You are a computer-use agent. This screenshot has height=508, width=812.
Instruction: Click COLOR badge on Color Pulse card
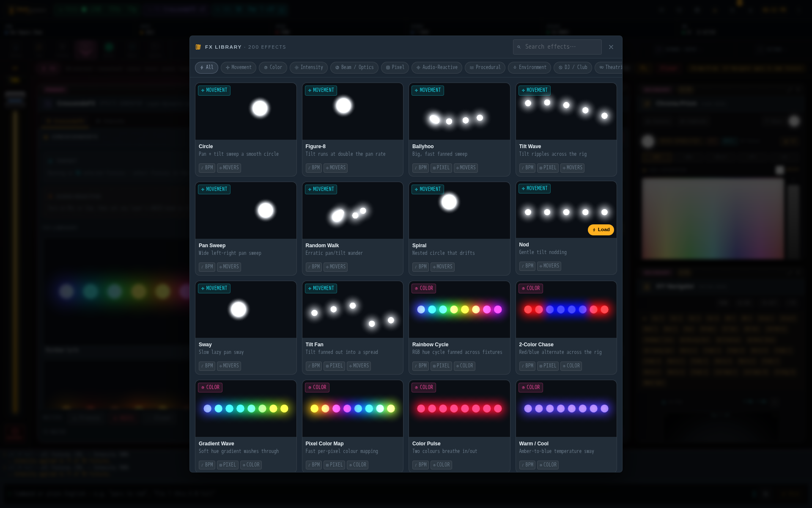click(x=424, y=387)
